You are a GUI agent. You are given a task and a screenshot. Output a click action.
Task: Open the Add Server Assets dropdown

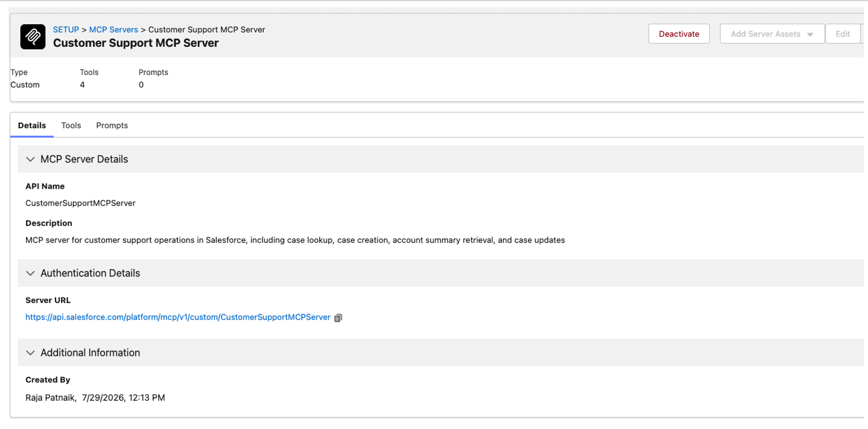772,34
